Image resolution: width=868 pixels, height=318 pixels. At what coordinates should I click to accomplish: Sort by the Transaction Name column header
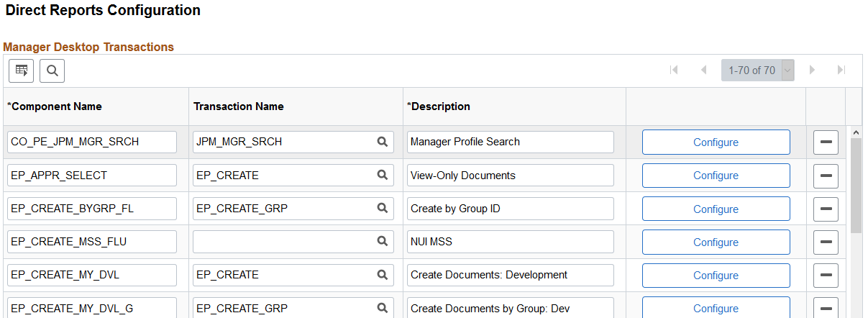pos(239,106)
